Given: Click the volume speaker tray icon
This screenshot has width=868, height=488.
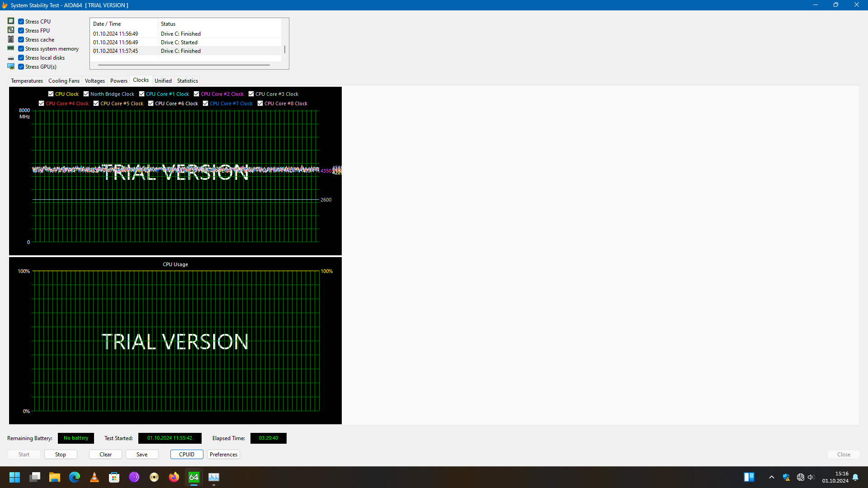Looking at the screenshot, I should [811, 477].
